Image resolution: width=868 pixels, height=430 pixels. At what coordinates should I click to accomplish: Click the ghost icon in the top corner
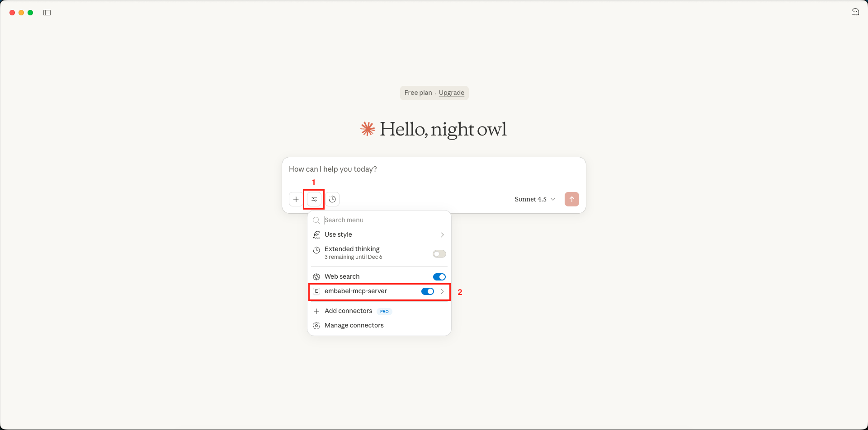(x=855, y=12)
